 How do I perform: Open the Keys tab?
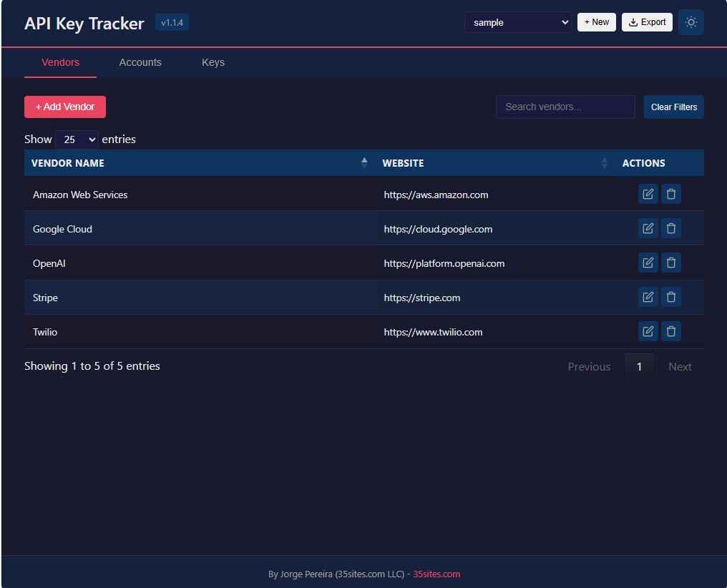pos(213,62)
